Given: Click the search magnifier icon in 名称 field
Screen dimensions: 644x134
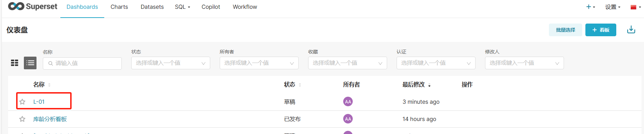Looking at the screenshot, I should [x=51, y=63].
